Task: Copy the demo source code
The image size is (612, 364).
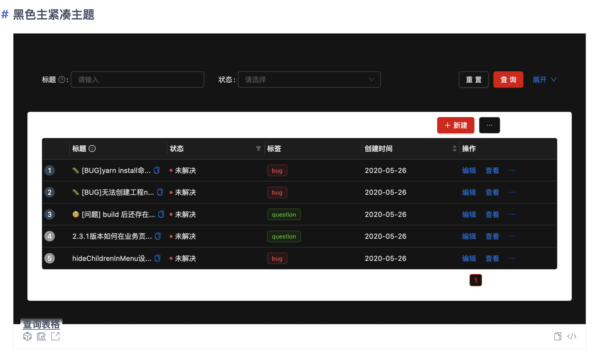Action: 558,336
